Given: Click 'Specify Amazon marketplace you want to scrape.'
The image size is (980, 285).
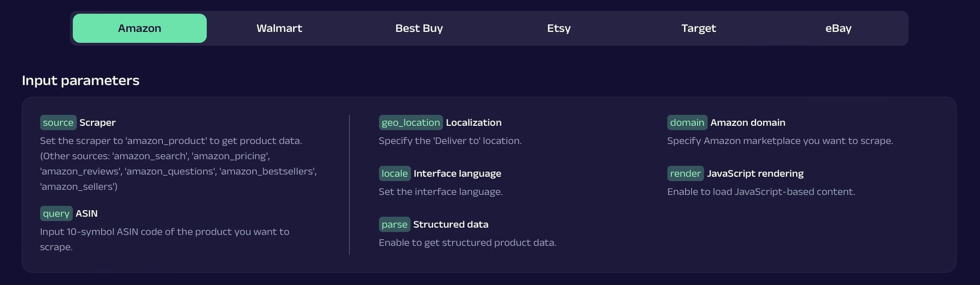Looking at the screenshot, I should [x=780, y=141].
